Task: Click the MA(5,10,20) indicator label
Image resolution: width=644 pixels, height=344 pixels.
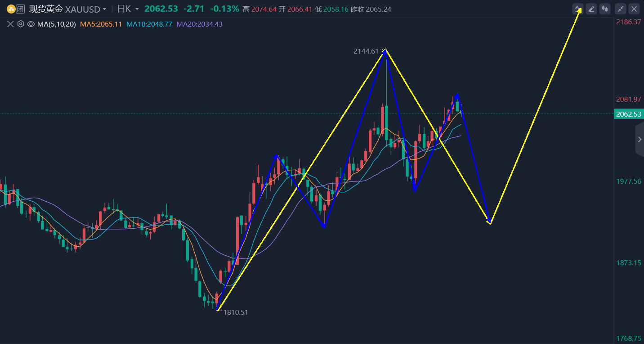Action: tap(56, 24)
